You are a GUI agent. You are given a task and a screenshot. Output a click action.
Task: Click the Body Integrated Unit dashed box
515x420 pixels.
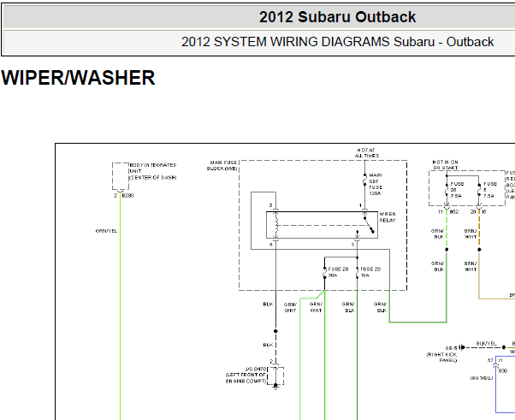pyautogui.click(x=121, y=176)
